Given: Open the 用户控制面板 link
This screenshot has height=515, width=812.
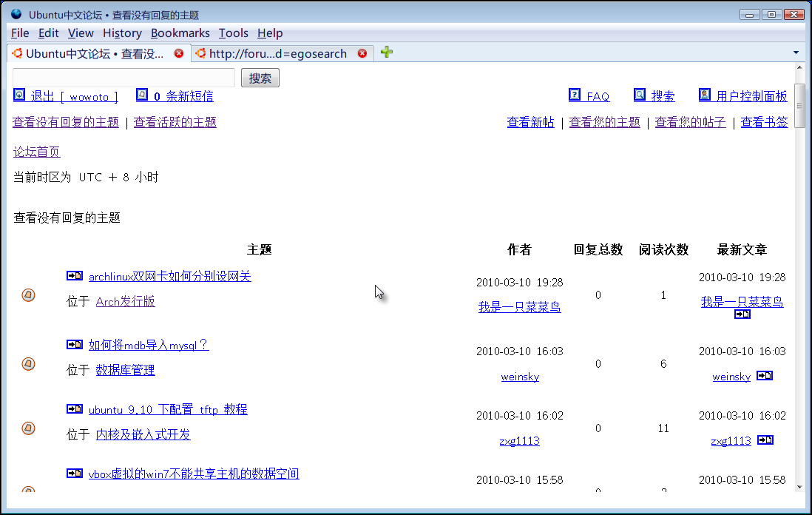Looking at the screenshot, I should (x=752, y=96).
